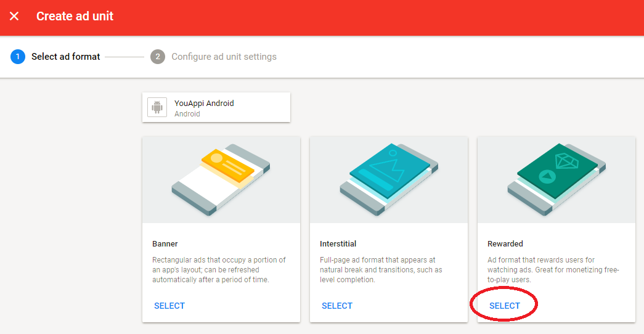Viewport: 644px width, 334px height.
Task: Click the Interstitial ad format illustration
Action: tap(388, 179)
